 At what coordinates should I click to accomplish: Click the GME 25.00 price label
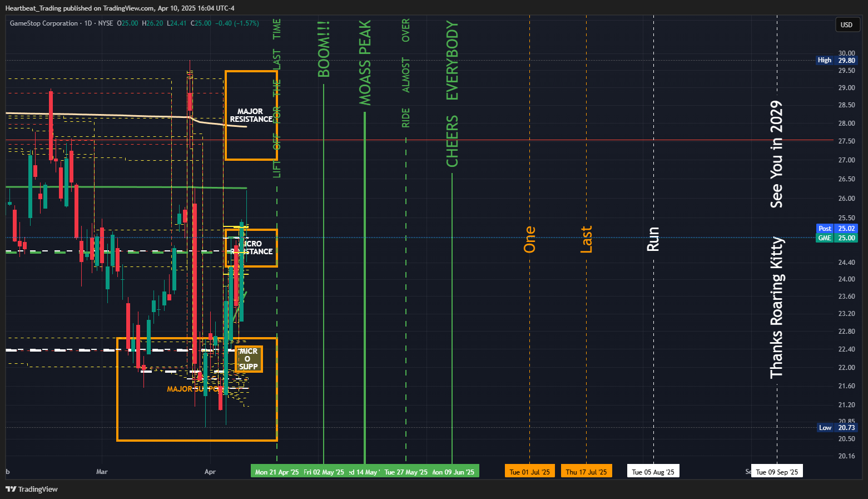837,238
